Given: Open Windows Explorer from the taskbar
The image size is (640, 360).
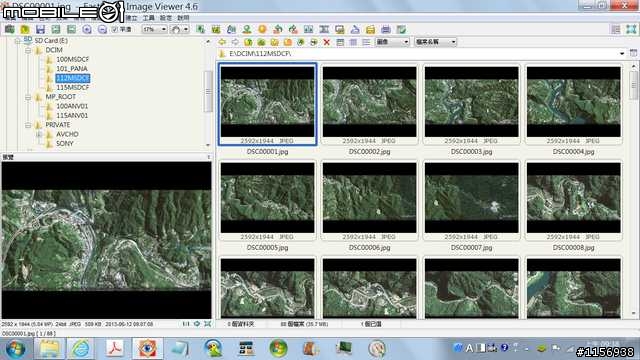Looking at the screenshot, I should pyautogui.click(x=49, y=349).
